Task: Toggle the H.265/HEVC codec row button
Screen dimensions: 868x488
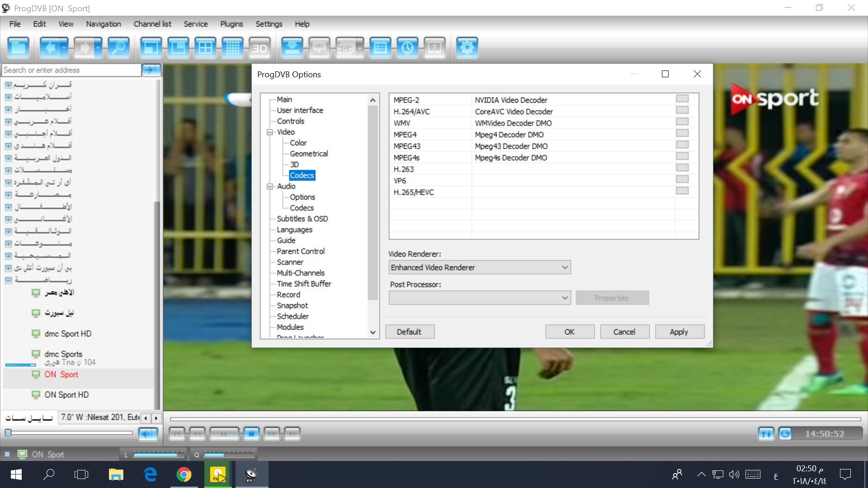Action: point(682,191)
